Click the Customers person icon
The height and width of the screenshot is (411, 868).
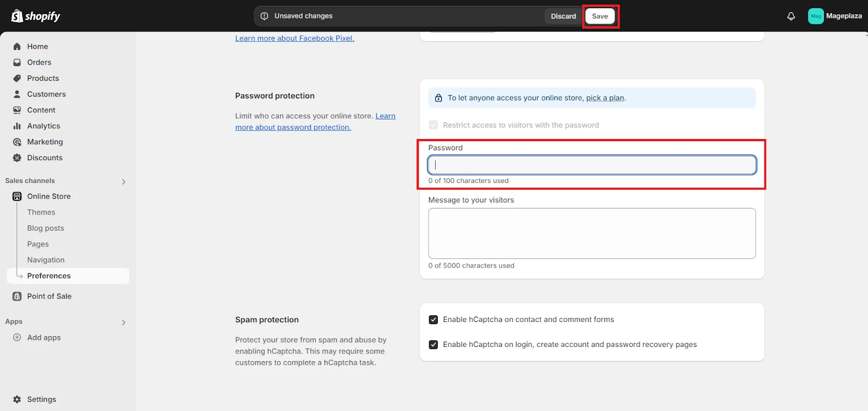coord(17,94)
